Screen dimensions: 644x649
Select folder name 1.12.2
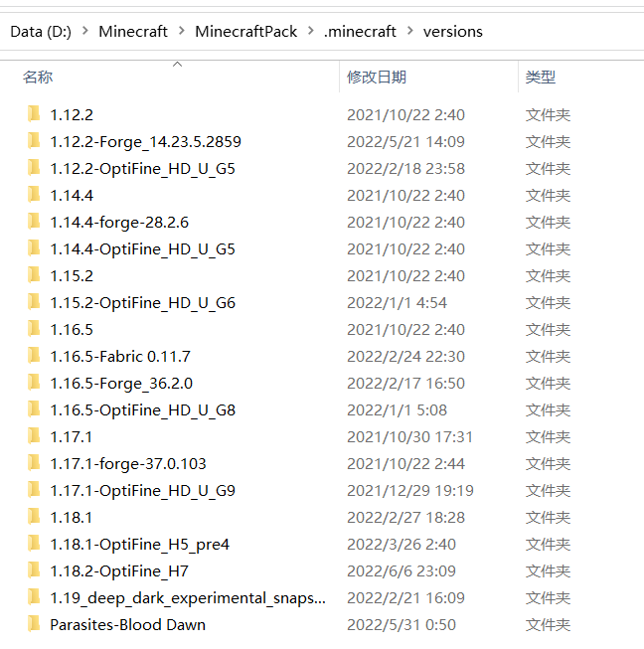point(72,114)
